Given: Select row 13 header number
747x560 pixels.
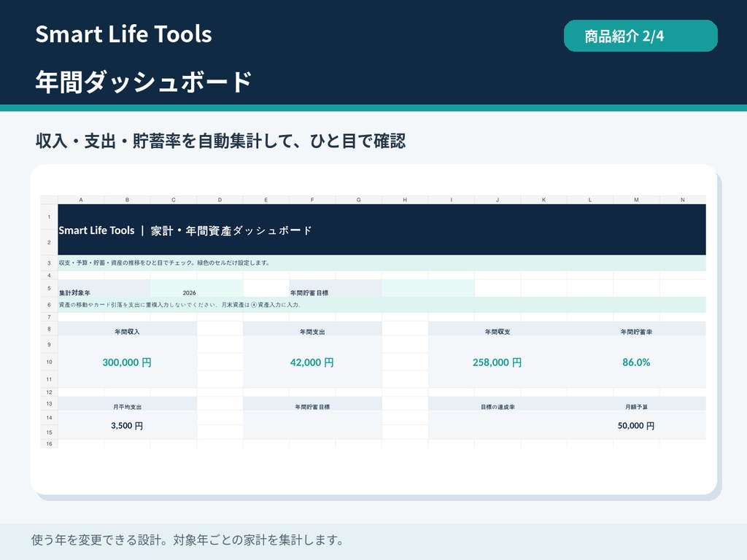Looking at the screenshot, I should pyautogui.click(x=49, y=403).
